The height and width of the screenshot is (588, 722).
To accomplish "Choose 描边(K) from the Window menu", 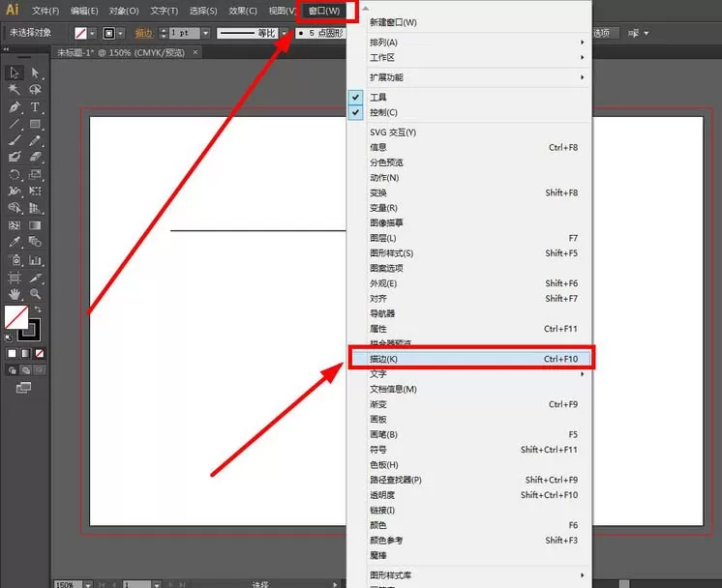I will (x=469, y=359).
